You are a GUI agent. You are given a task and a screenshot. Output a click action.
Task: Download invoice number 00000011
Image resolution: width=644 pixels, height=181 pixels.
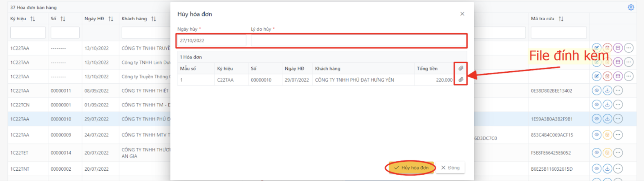coord(607,90)
